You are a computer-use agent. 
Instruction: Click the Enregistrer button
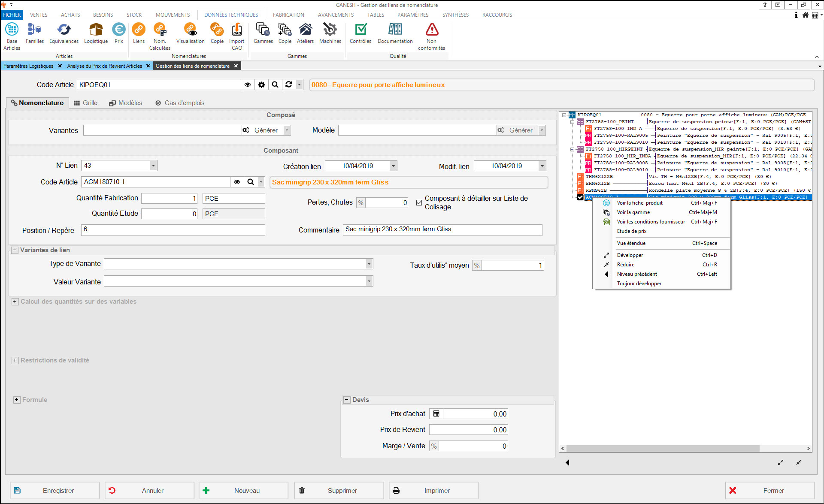point(55,490)
